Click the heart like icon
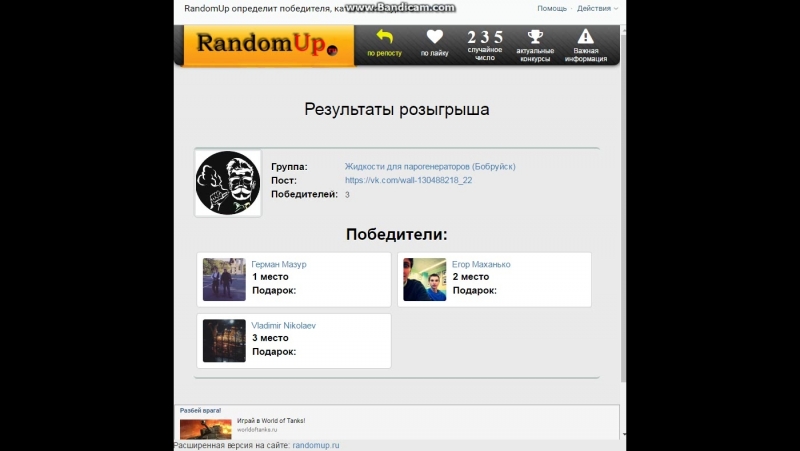The width and height of the screenshot is (800, 451). click(x=435, y=37)
